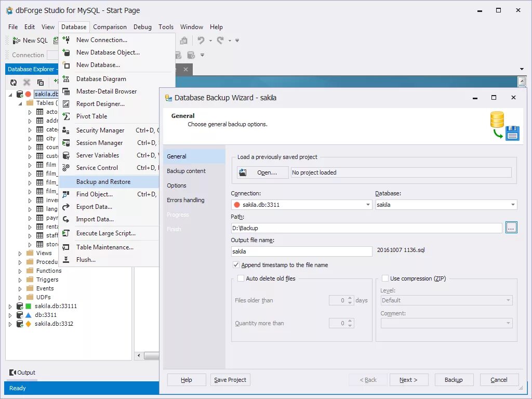Open the Window menu

point(191,27)
